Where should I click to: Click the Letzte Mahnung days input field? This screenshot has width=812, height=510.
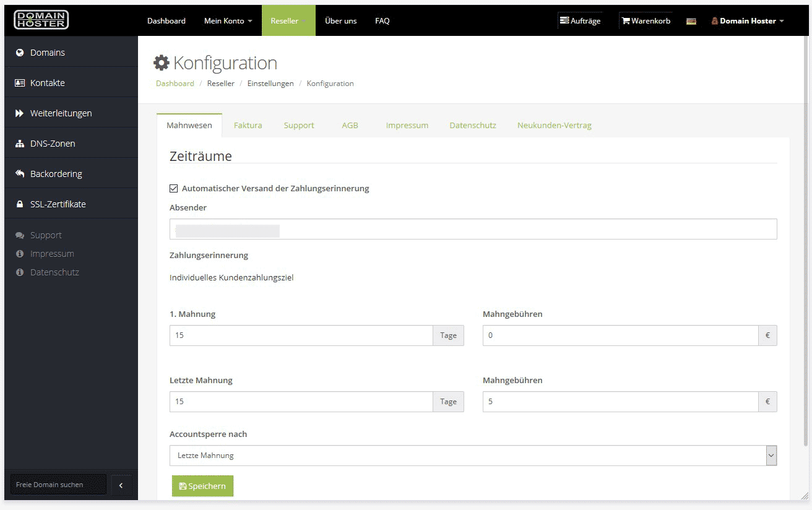pyautogui.click(x=301, y=402)
